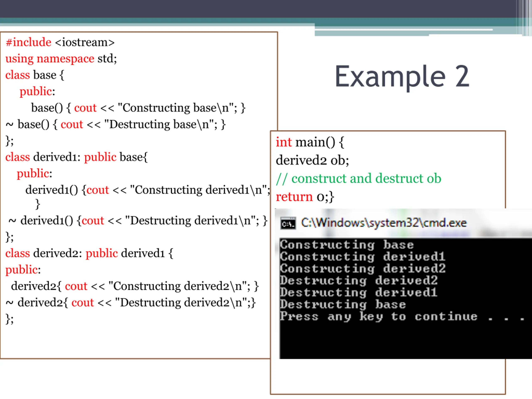
Task: Click the 'return 0;}' line
Action: coord(305,197)
